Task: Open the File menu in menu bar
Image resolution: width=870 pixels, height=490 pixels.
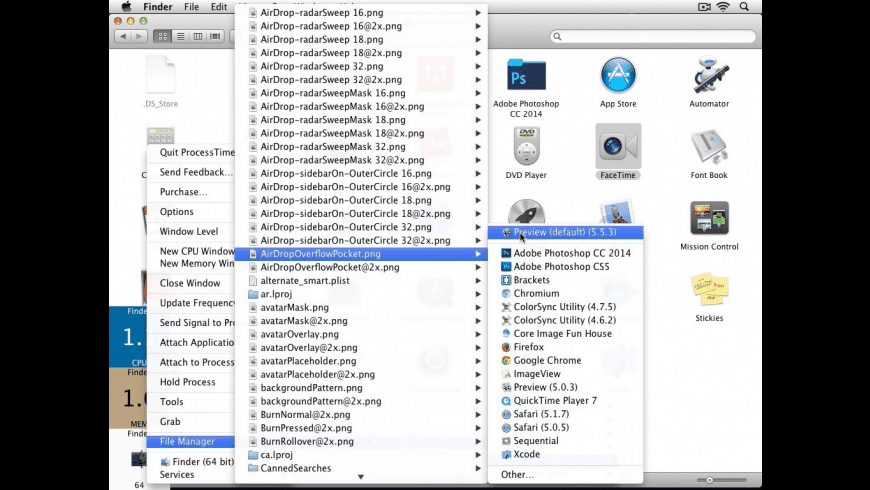Action: click(191, 7)
